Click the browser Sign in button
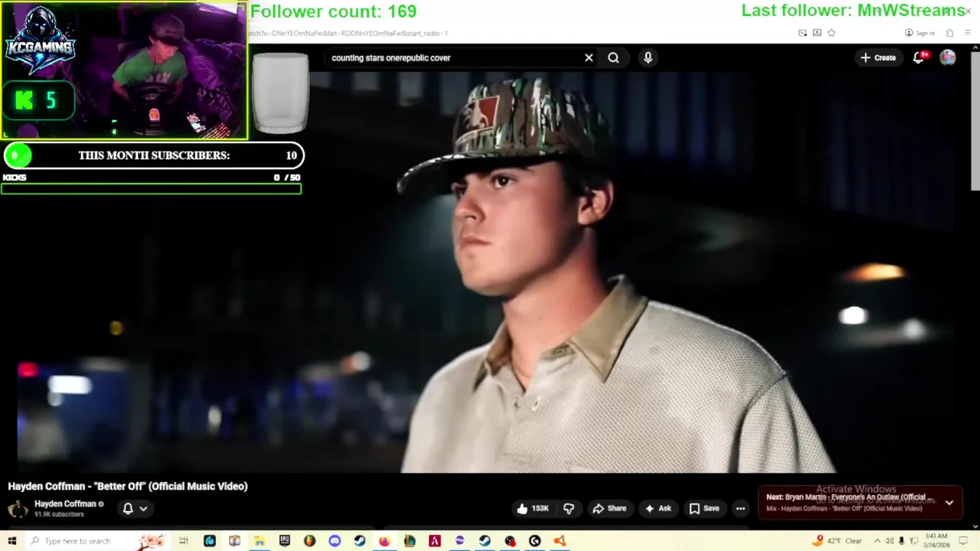Image resolution: width=980 pixels, height=551 pixels. [x=920, y=33]
